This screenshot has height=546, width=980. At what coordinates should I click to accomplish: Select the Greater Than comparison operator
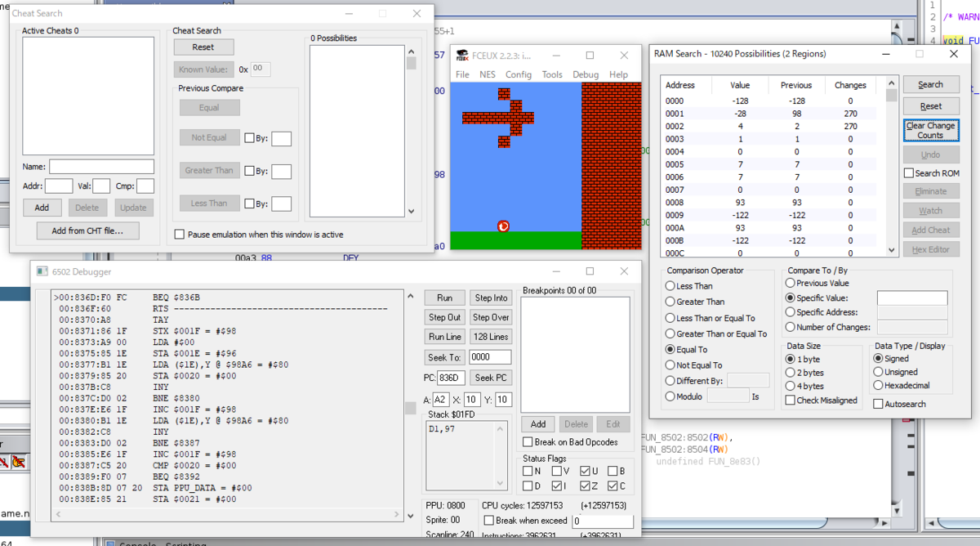coord(670,302)
